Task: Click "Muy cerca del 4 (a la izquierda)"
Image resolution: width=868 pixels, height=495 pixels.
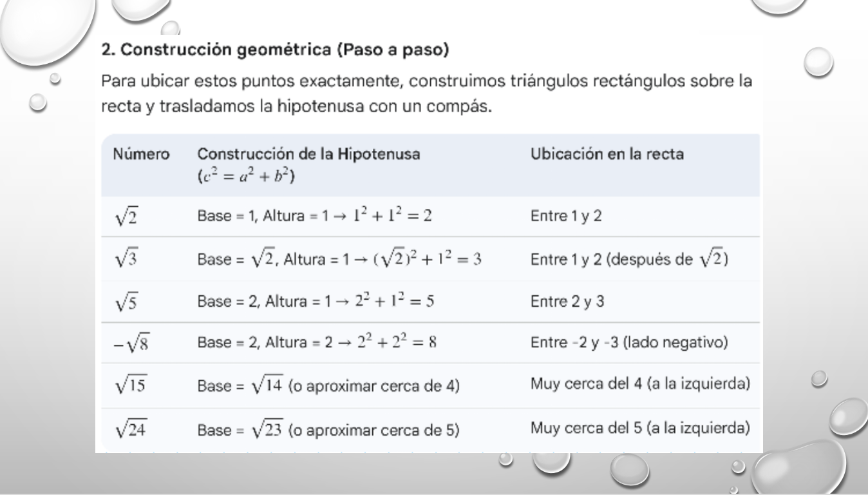Action: pyautogui.click(x=640, y=385)
